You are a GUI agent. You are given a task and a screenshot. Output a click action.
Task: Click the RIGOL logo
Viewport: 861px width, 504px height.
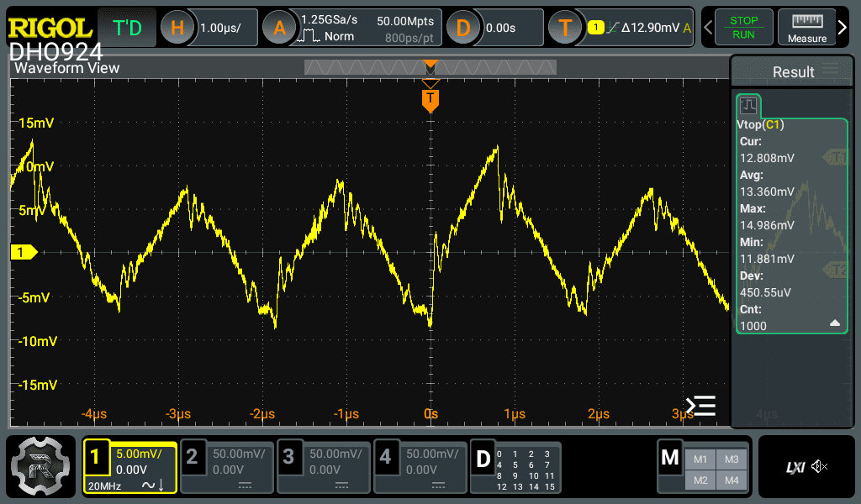click(50, 28)
